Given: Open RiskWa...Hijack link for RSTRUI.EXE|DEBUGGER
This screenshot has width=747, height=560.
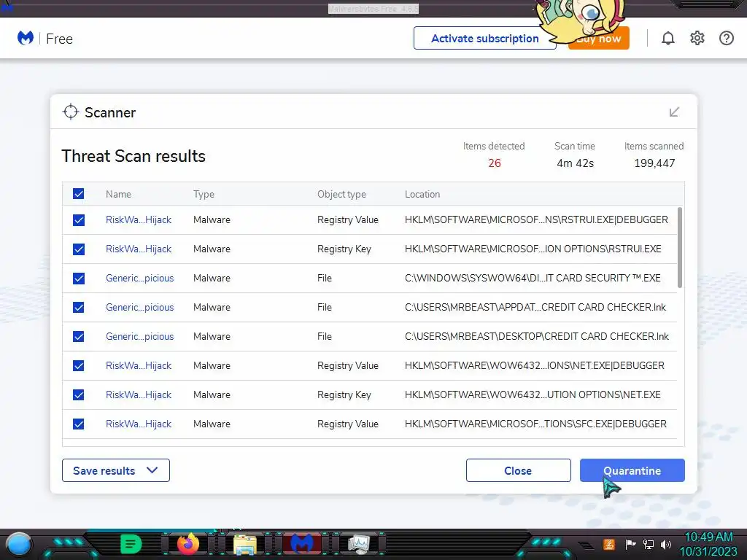Looking at the screenshot, I should (x=139, y=220).
